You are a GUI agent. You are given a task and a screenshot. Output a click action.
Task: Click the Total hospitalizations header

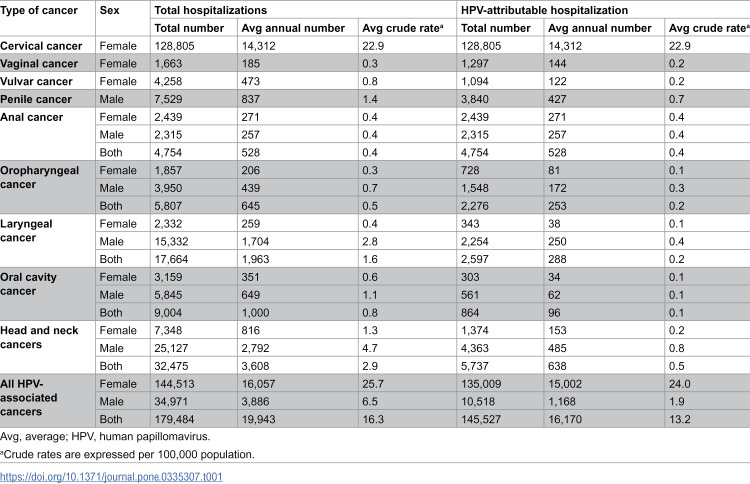point(211,11)
